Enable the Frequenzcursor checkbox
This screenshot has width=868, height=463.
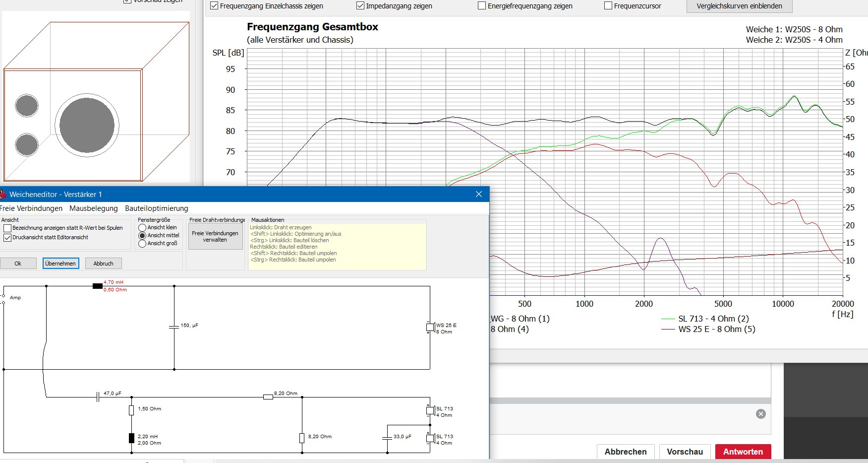click(608, 6)
